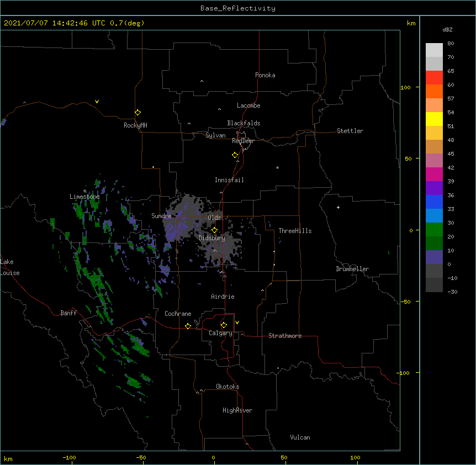Select the yellow diamond marker below Cochrane
The width and height of the screenshot is (476, 465).
pos(188,326)
